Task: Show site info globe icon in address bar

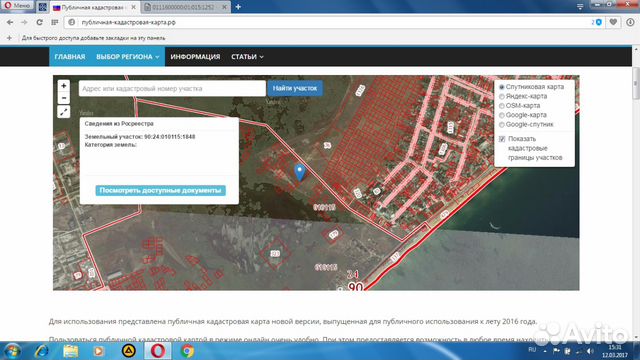Action: click(x=72, y=22)
